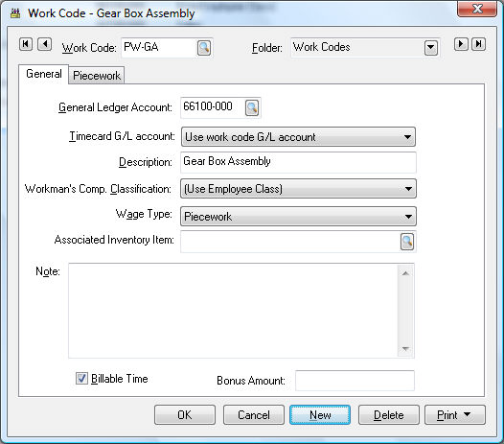Click the Delete button
The width and height of the screenshot is (504, 444).
tap(389, 414)
